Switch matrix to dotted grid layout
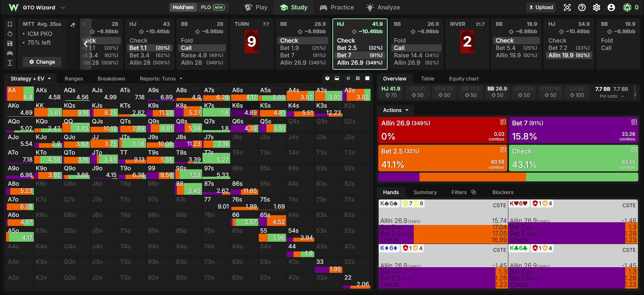This screenshot has width=644, height=295. 358,78
